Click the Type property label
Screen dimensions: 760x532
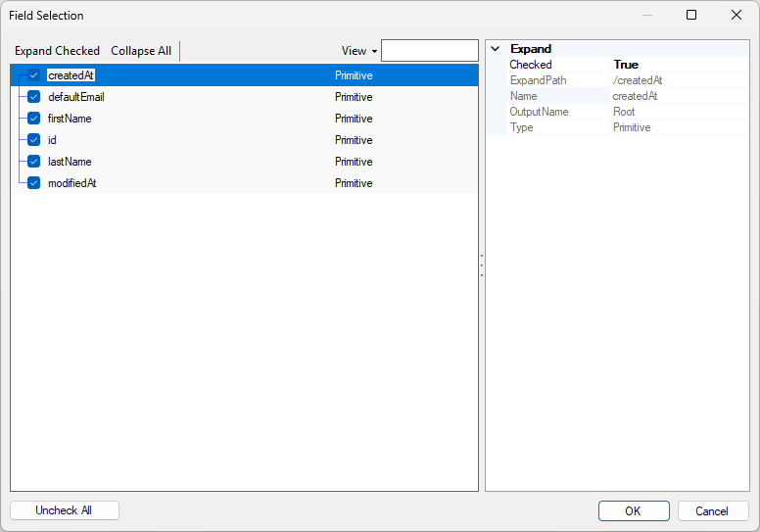(522, 127)
